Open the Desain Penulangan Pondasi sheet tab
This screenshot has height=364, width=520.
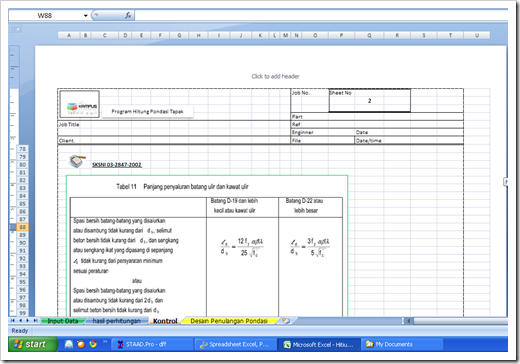[229, 321]
